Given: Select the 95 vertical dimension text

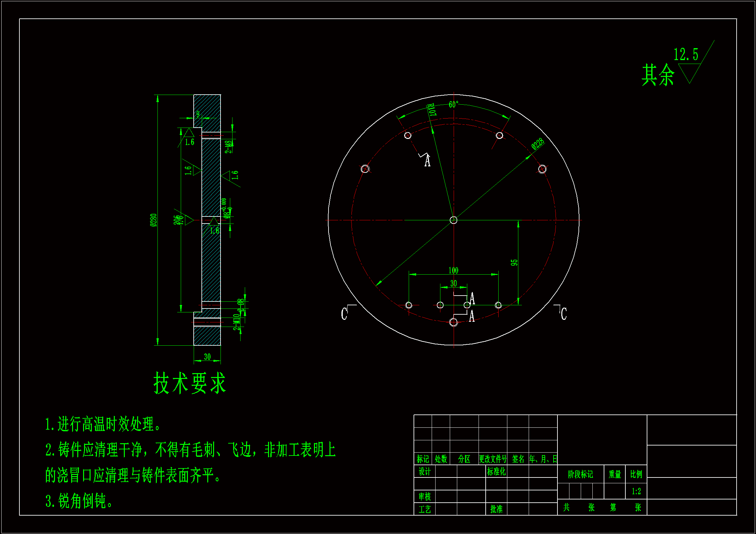Looking at the screenshot, I should point(514,263).
